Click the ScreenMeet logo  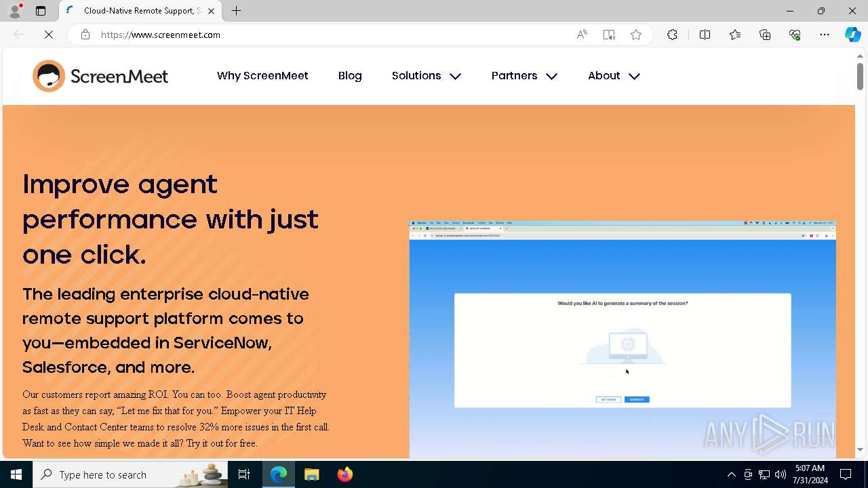coord(100,76)
